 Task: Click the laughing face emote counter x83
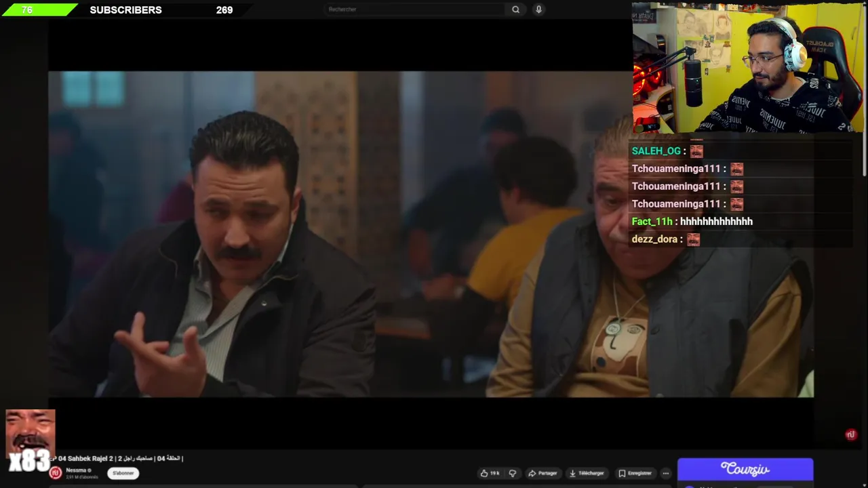(30, 441)
